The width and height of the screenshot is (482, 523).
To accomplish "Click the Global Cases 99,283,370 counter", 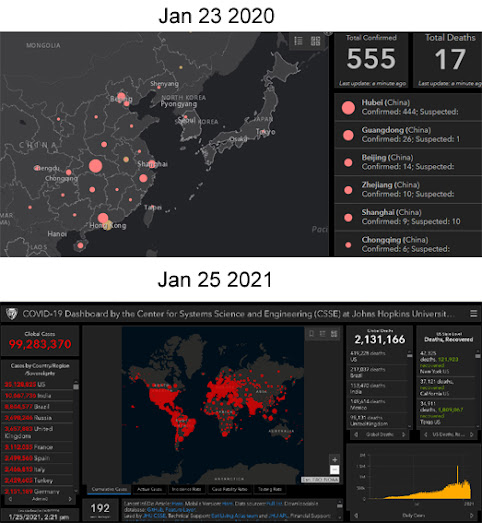I will (x=40, y=341).
